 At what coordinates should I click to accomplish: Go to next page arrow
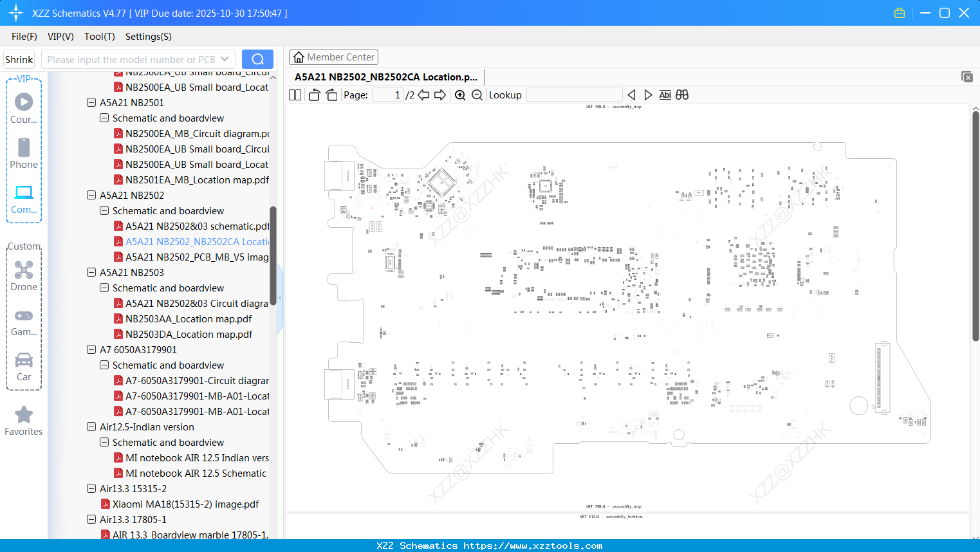pos(440,95)
